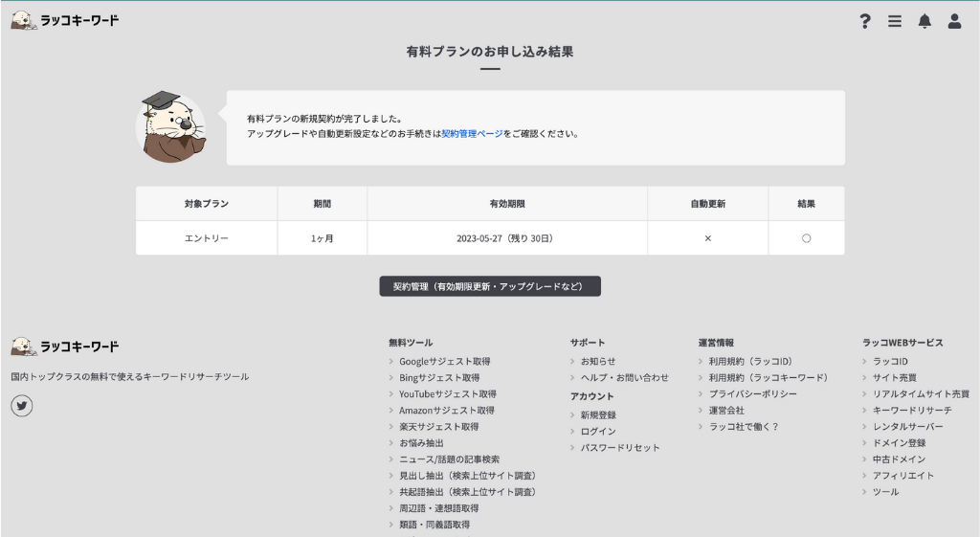The image size is (980, 537).
Task: Open 運営会社 link
Action: coord(726,410)
